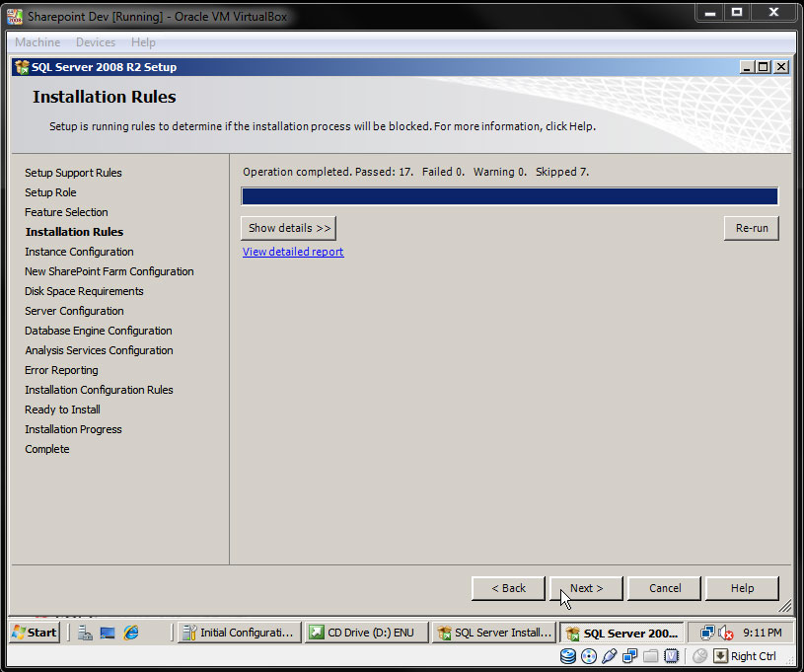The height and width of the screenshot is (672, 804).
Task: Click the Re-run button
Action: coord(752,228)
